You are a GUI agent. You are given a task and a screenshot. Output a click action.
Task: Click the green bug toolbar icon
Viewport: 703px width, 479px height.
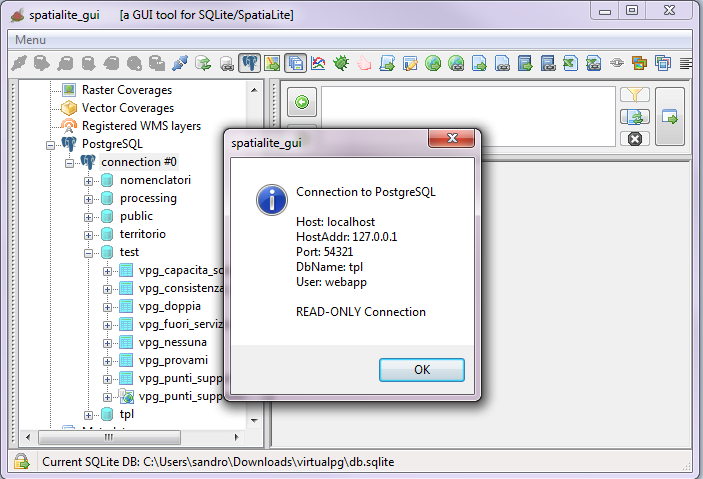coord(341,63)
